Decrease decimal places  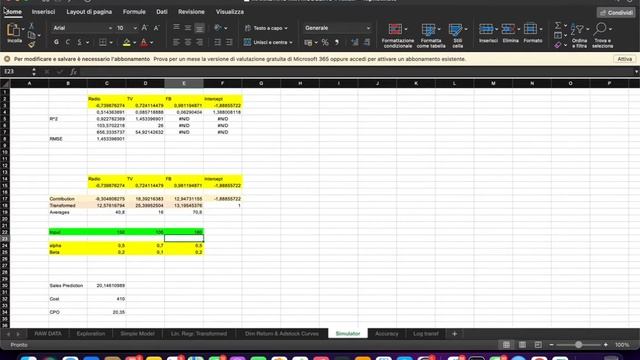tap(367, 42)
